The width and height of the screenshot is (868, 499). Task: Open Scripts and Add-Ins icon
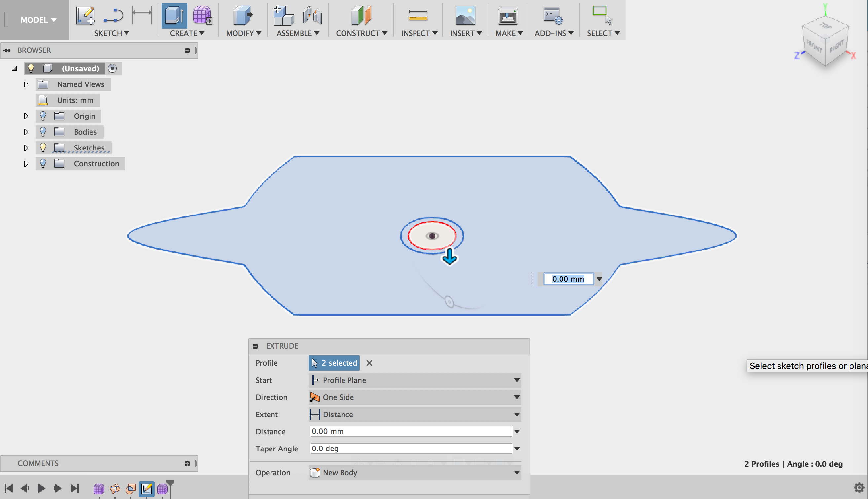553,16
